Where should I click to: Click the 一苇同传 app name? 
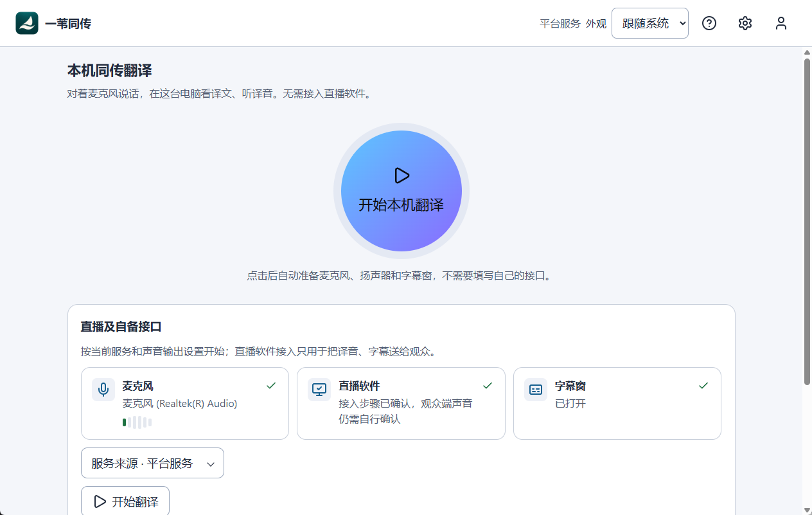point(68,24)
